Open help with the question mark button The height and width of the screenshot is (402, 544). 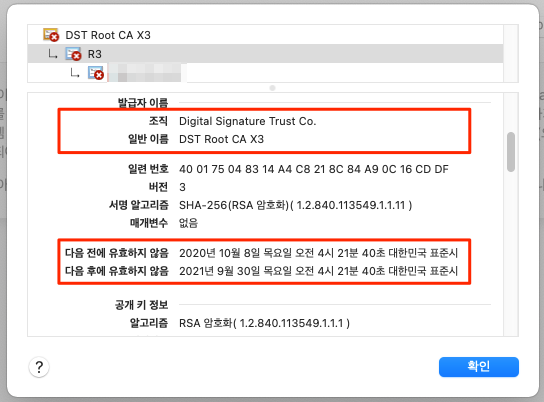tap(39, 367)
